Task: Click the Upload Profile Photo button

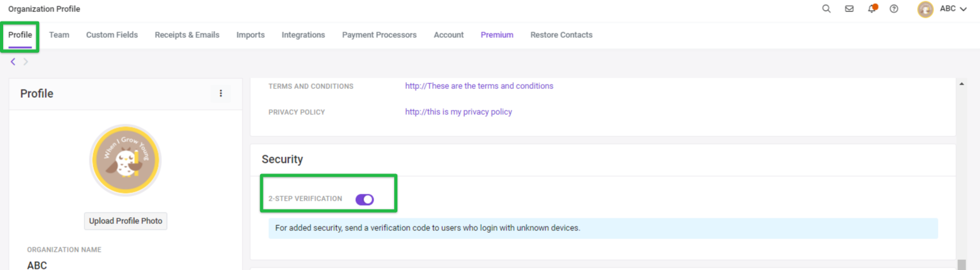Action: pos(125,221)
